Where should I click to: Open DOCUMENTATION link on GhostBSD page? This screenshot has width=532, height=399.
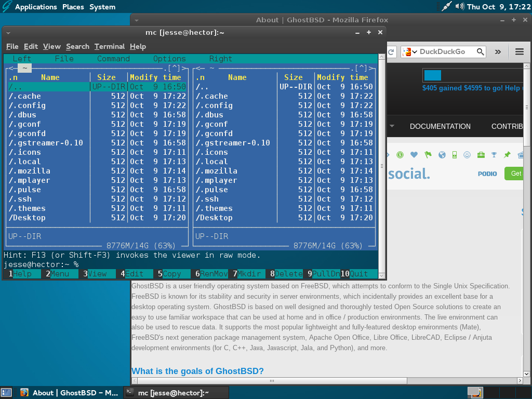click(x=440, y=126)
